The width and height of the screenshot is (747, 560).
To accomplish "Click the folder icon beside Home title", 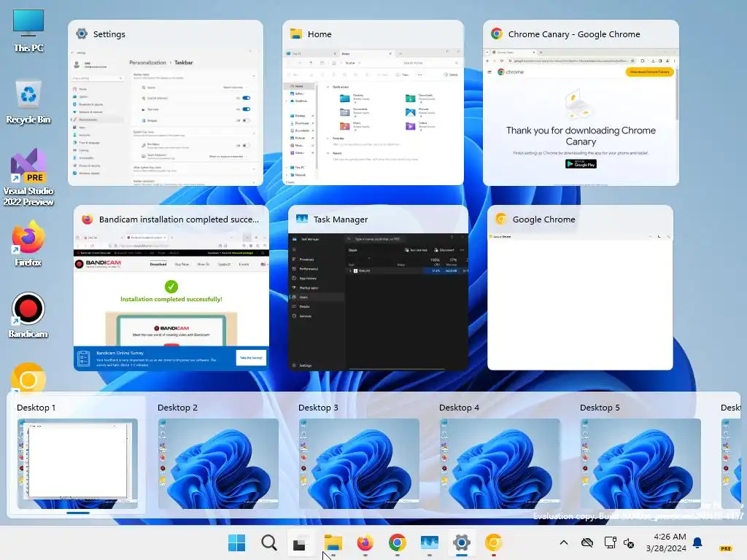I will 296,34.
